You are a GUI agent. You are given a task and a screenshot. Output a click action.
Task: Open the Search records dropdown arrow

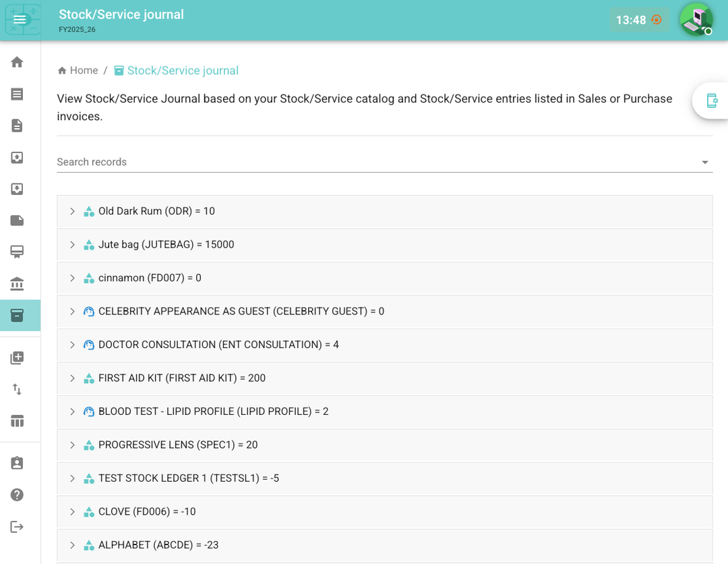coord(704,162)
